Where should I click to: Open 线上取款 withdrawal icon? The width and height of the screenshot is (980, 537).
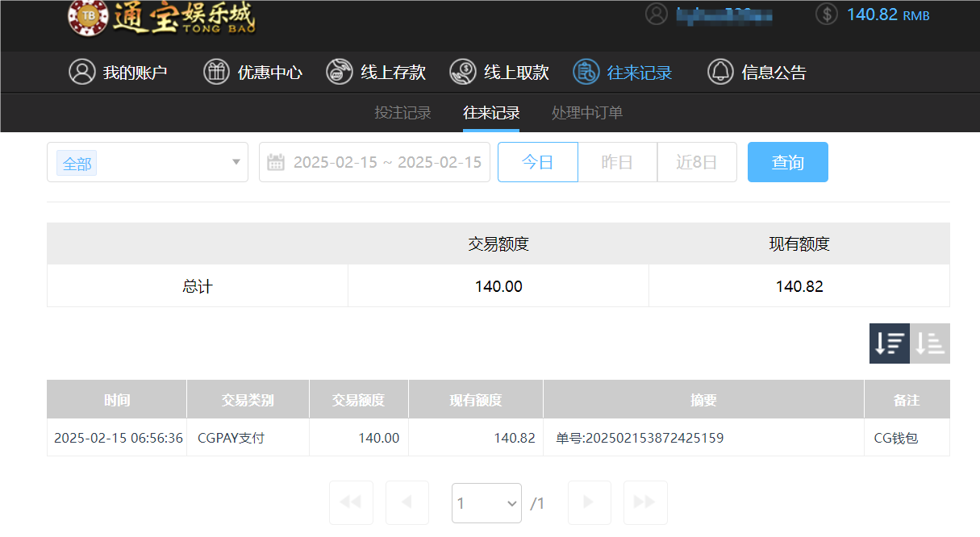click(x=462, y=72)
